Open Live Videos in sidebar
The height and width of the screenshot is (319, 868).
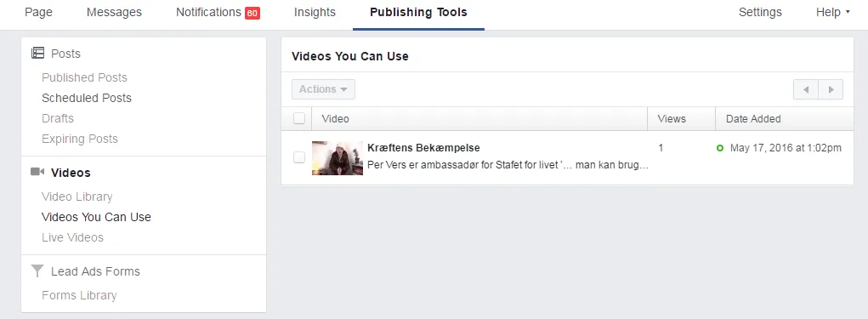point(72,237)
